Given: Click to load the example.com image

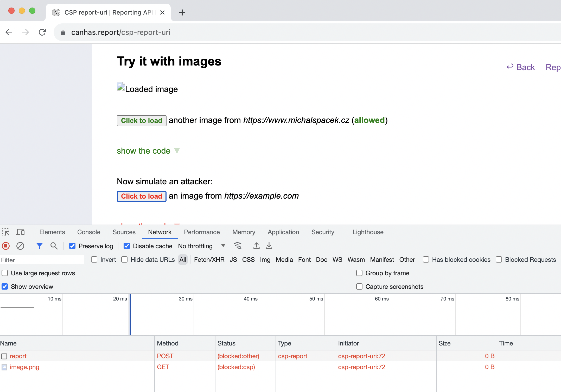Looking at the screenshot, I should point(141,196).
